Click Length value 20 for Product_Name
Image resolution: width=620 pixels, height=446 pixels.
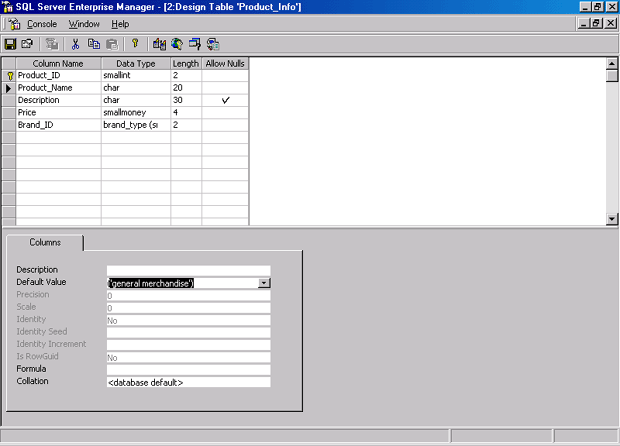click(x=186, y=88)
